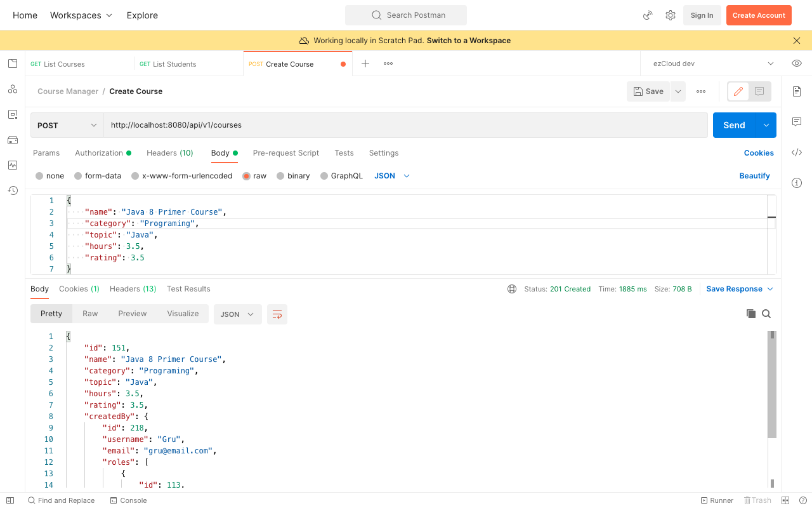Viewport: 812px width, 508px height.
Task: Switch response view to Raw
Action: coord(90,314)
